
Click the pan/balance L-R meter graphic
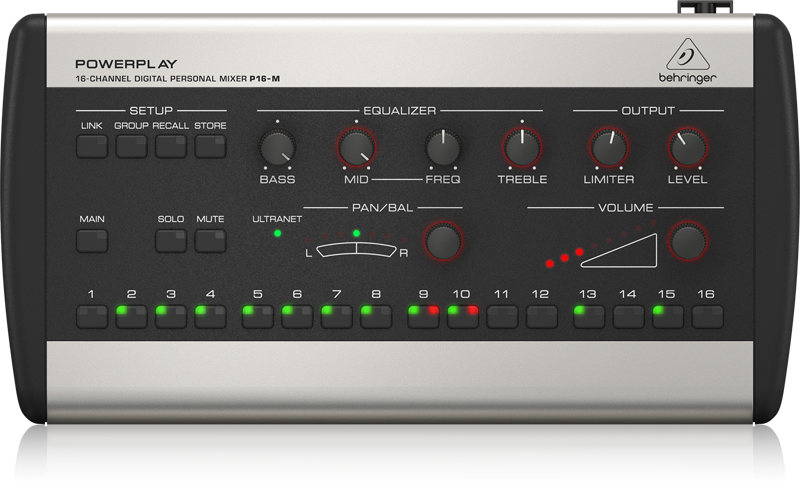tap(356, 250)
